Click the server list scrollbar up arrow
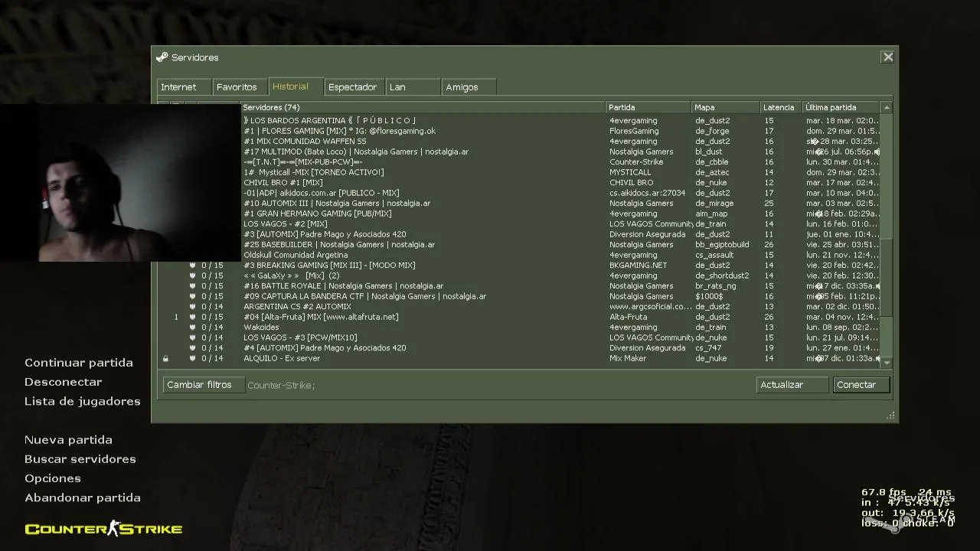The height and width of the screenshot is (551, 980). (887, 108)
